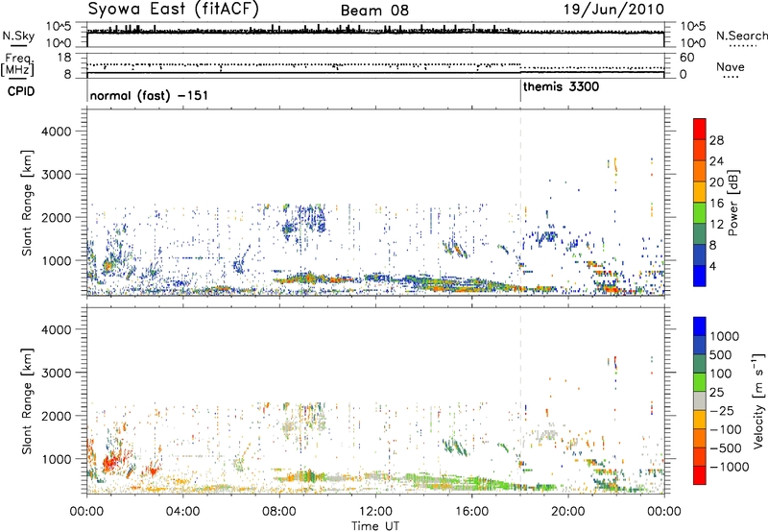
Task: Click the power panel 'Slant Range [km]' label
Action: 27,203
